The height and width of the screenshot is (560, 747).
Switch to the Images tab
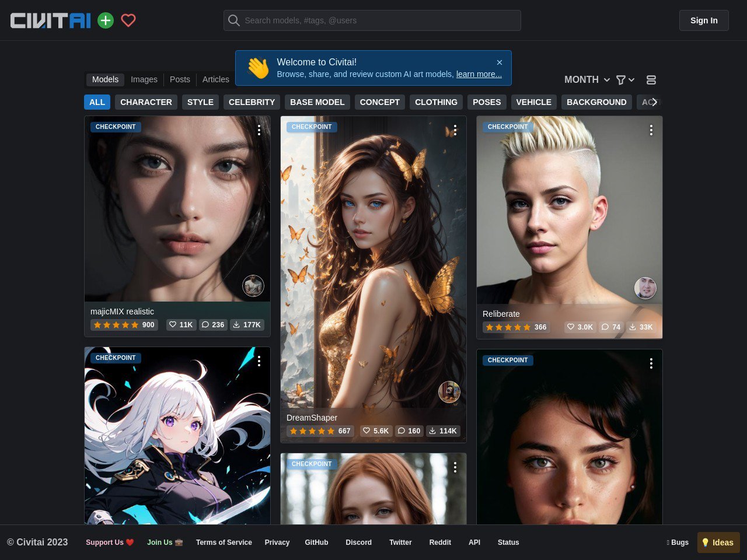(144, 79)
